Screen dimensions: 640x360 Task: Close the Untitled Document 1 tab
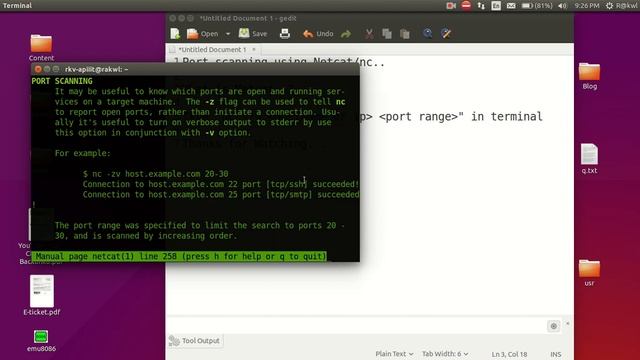pyautogui.click(x=254, y=49)
